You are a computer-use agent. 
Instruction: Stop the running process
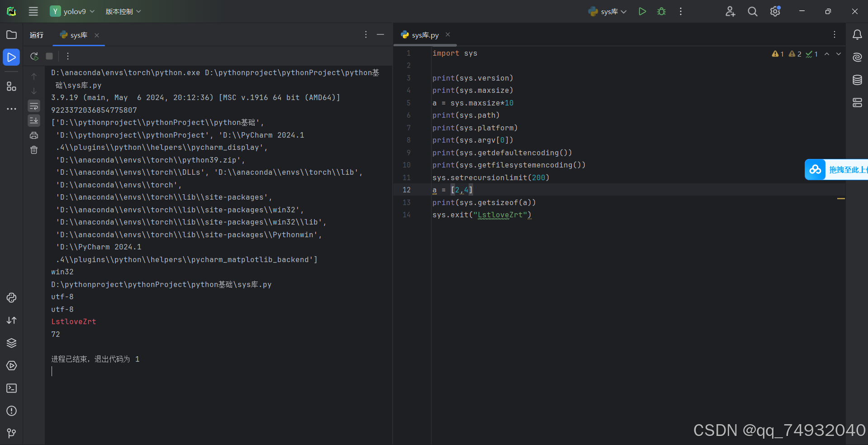[49, 56]
